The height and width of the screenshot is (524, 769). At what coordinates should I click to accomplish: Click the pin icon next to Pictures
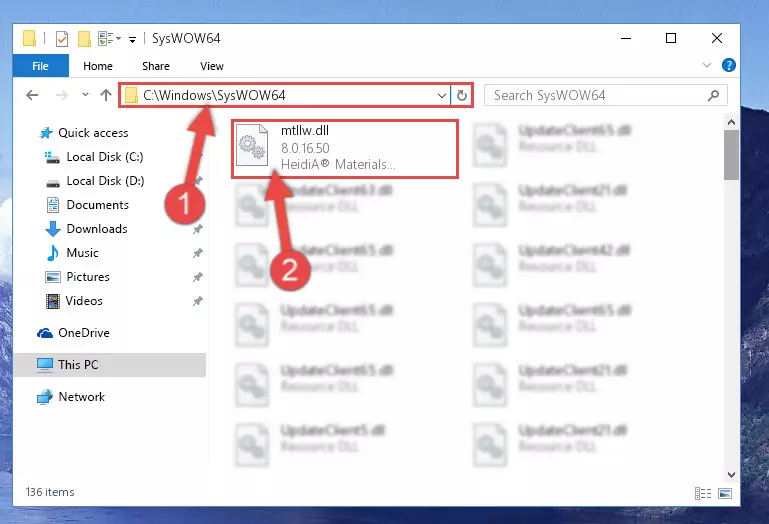point(198,277)
